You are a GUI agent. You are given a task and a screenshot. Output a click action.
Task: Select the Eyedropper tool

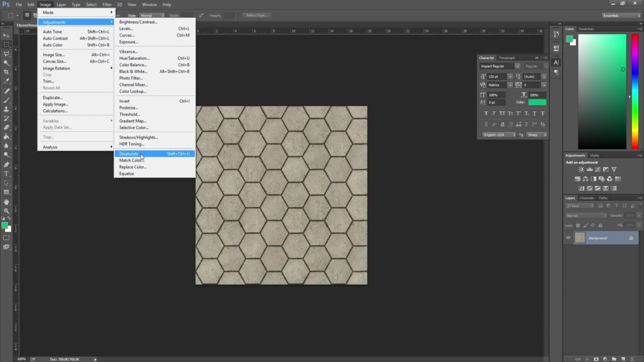[6, 81]
